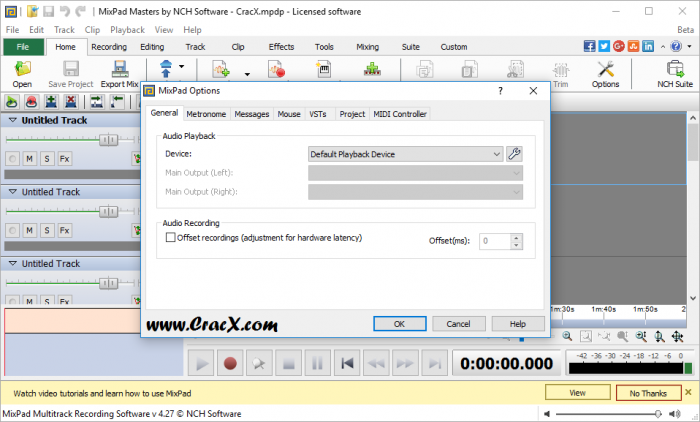This screenshot has width=700, height=422.
Task: Solo the second Untitled Track
Action: [47, 230]
